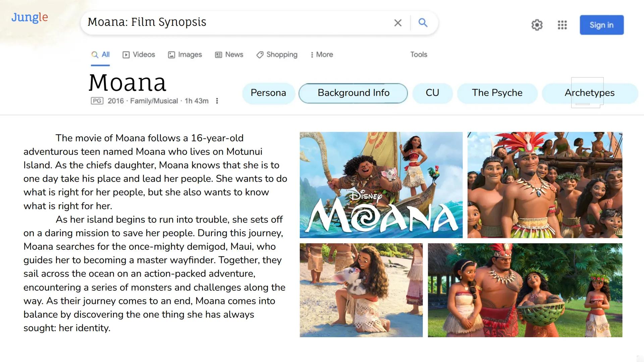Open quick settings with the gear icon
This screenshot has width=644, height=362.
click(x=537, y=25)
